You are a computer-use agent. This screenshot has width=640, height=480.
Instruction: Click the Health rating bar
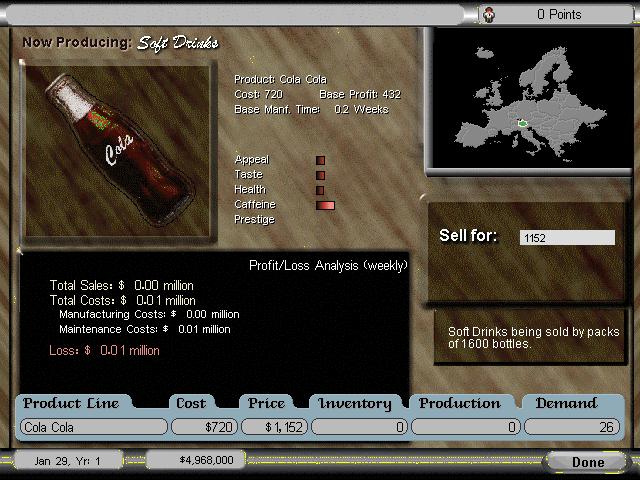(320, 190)
